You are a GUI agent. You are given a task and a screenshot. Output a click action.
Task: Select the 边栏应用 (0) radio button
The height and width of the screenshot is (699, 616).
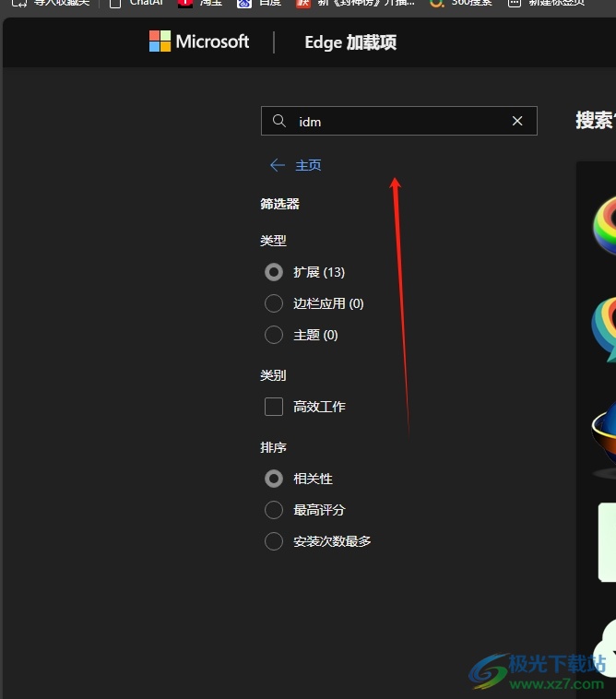point(274,303)
